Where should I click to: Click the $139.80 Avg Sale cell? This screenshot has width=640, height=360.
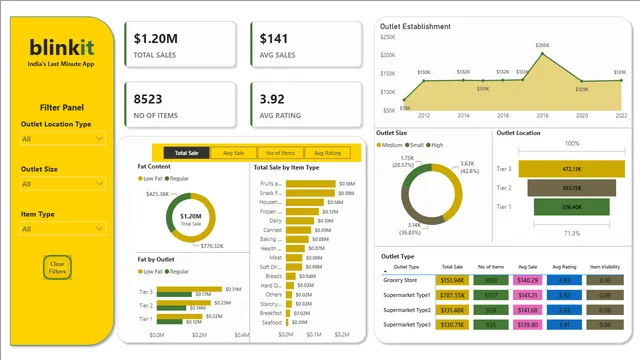(527, 325)
